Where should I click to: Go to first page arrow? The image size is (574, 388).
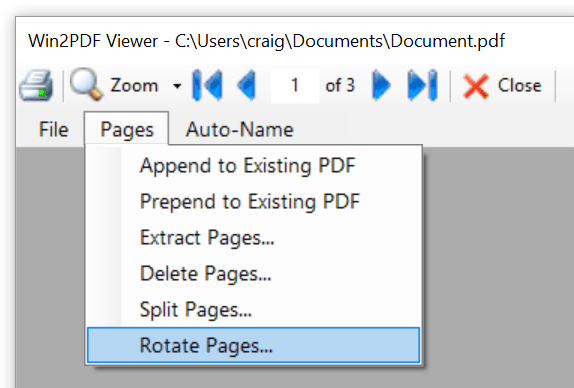[x=207, y=85]
